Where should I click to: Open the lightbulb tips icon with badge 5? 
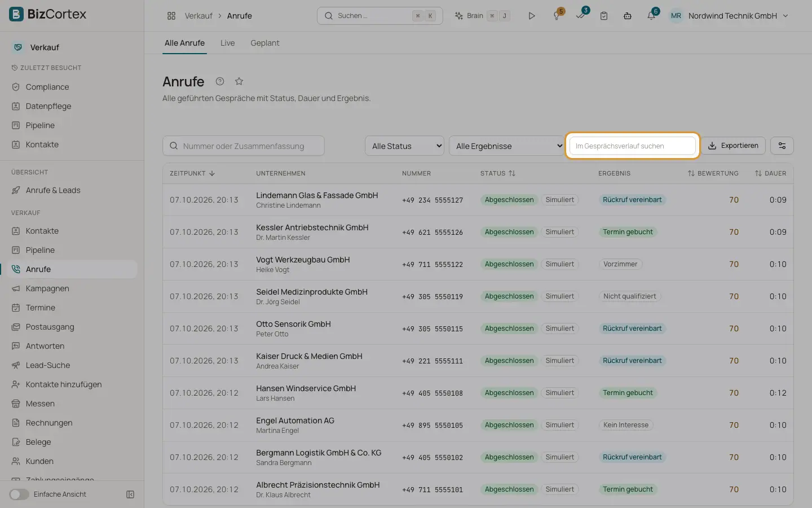point(557,16)
